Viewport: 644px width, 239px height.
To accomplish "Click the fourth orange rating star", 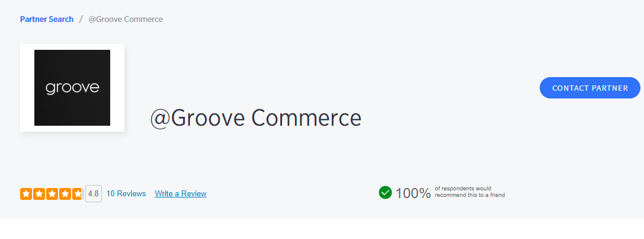I will [x=65, y=194].
